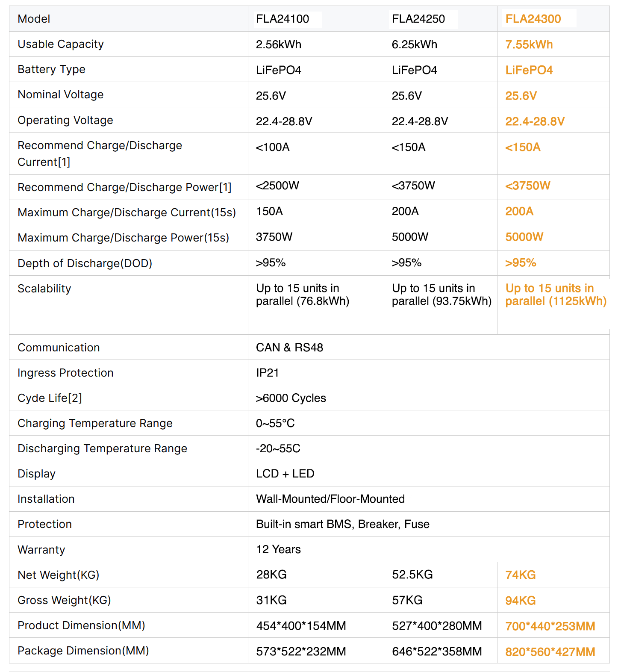Click the Scalability row label
Viewport: 618px width, 672px height.
(44, 289)
